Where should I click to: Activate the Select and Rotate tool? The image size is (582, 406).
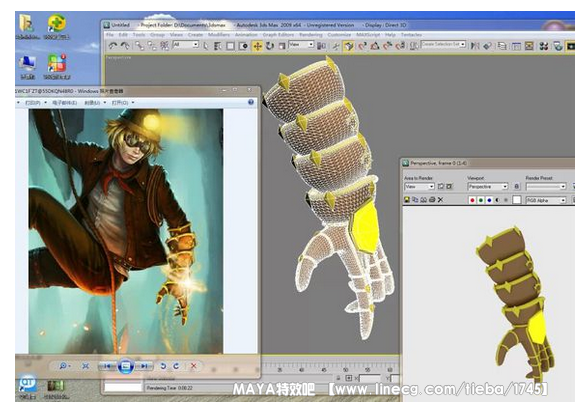270,46
